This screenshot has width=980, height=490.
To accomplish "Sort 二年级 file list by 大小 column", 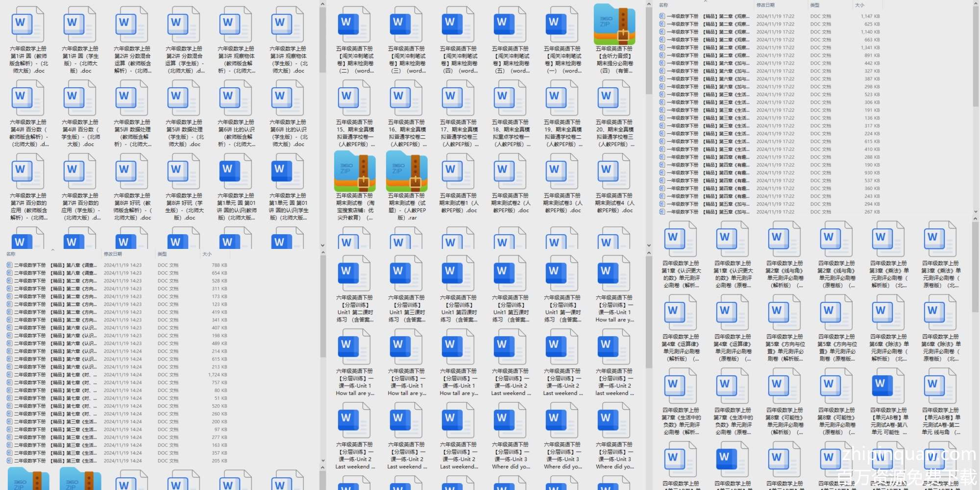I will [207, 254].
